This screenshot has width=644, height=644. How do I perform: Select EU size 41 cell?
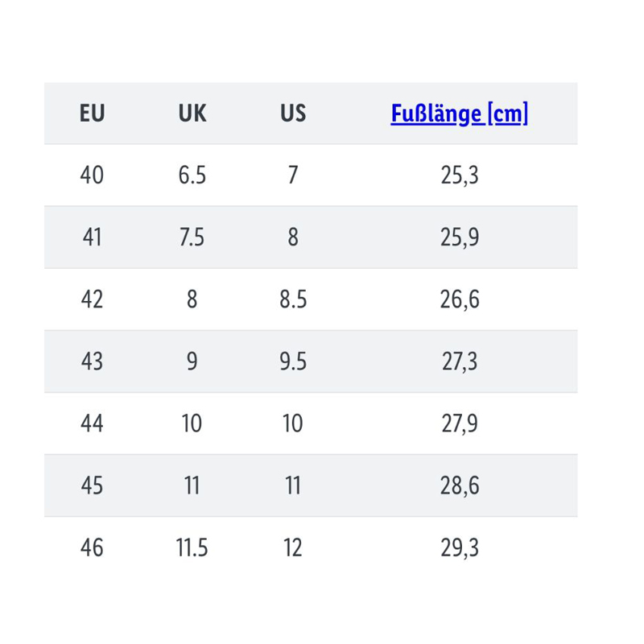pyautogui.click(x=92, y=237)
